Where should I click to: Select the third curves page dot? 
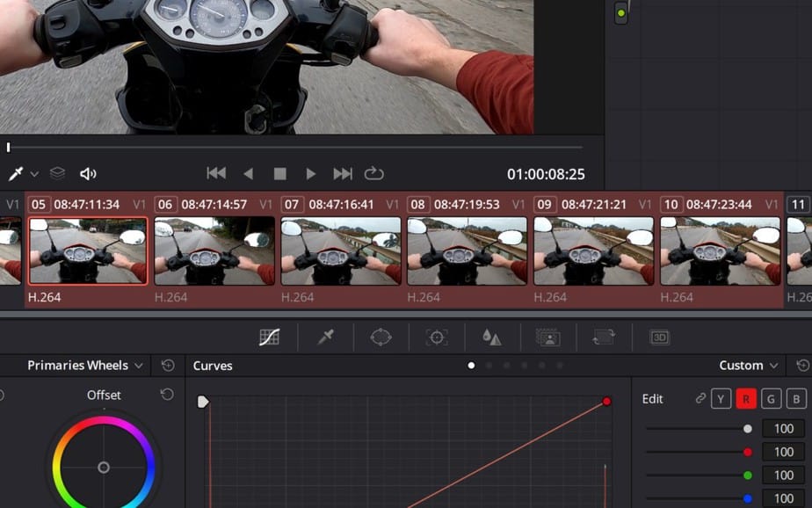(506, 366)
